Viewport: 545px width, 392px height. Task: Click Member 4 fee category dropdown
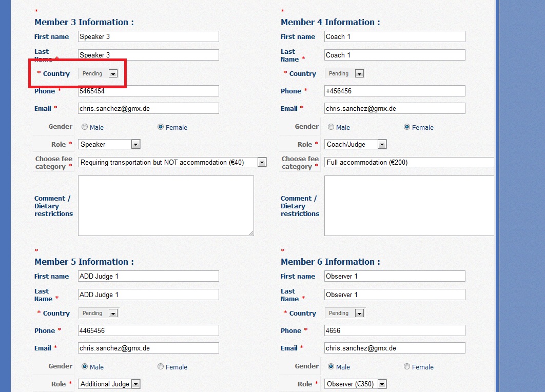tap(409, 163)
